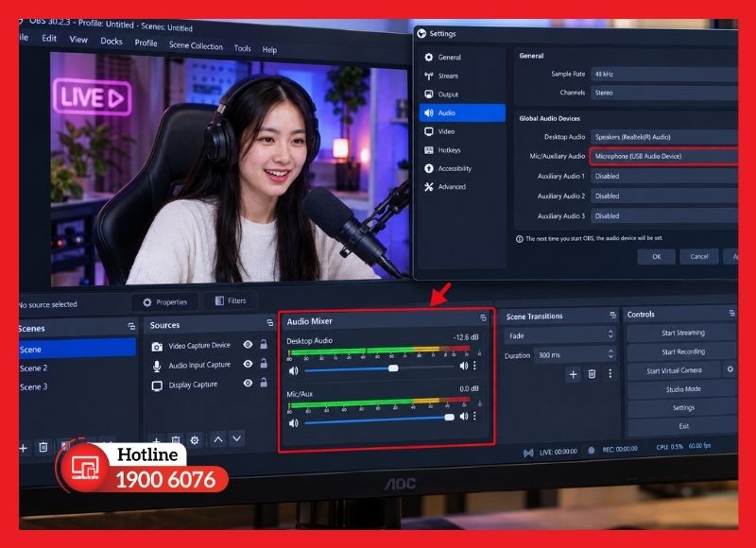Viewport: 756px width, 548px height.
Task: Switch to Advanced settings tab
Action: point(462,187)
